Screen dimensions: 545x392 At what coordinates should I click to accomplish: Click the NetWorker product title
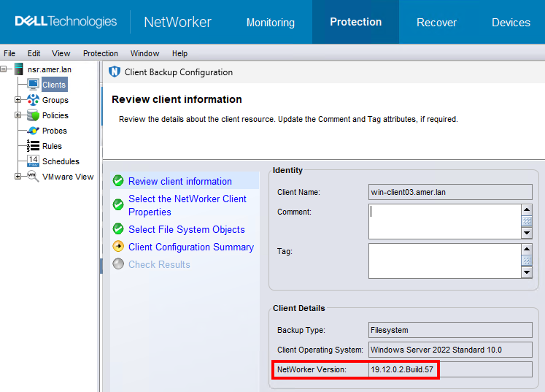pyautogui.click(x=177, y=22)
